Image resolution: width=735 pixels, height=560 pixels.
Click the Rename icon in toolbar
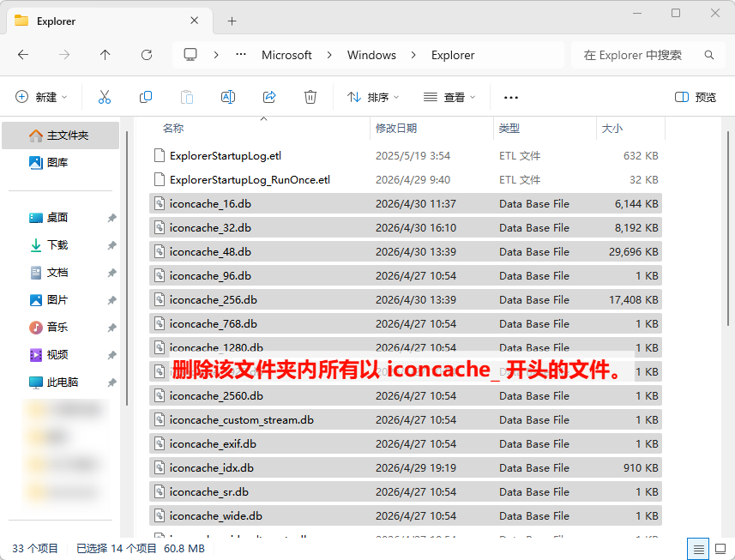pyautogui.click(x=228, y=97)
